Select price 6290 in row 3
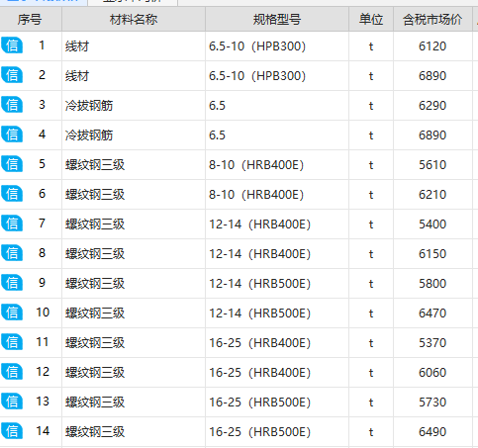 pyautogui.click(x=432, y=106)
